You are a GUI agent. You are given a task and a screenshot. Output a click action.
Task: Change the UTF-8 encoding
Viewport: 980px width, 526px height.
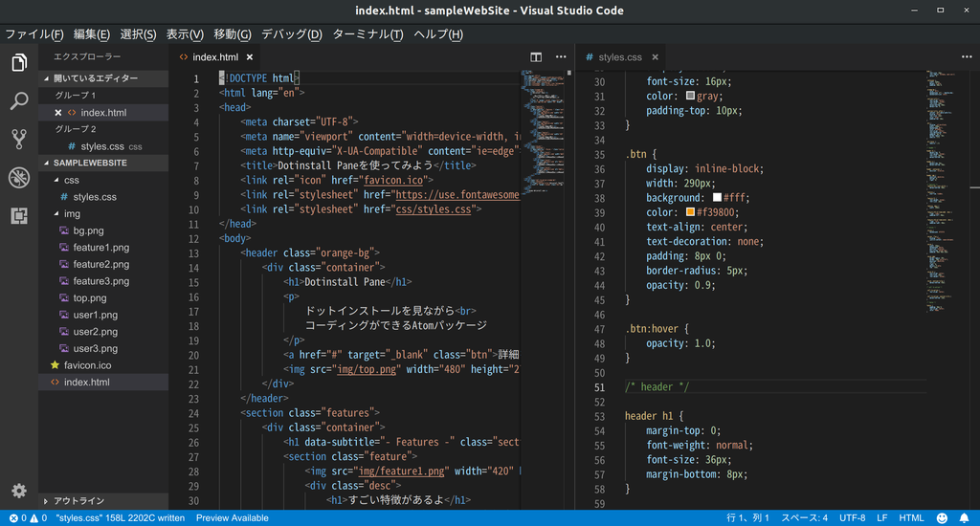coord(852,518)
